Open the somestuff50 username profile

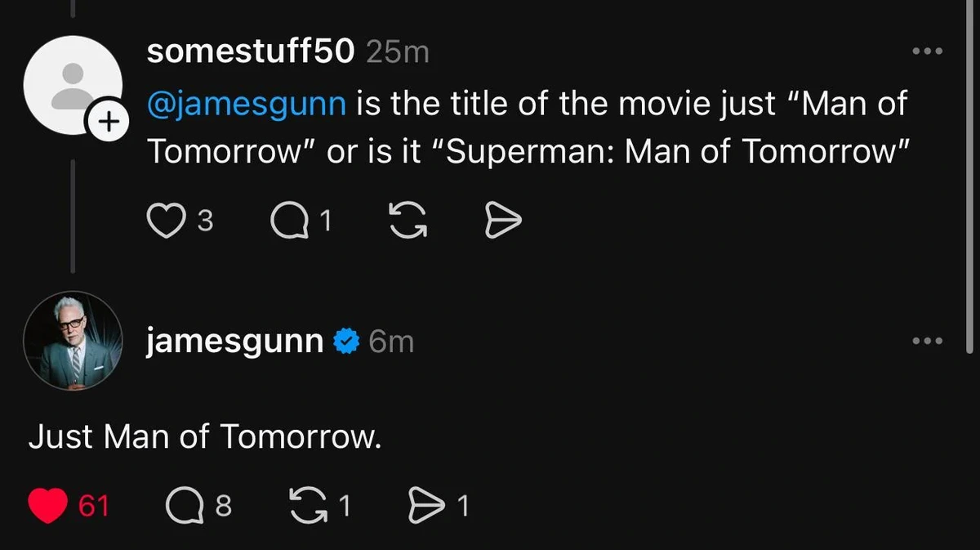[251, 51]
